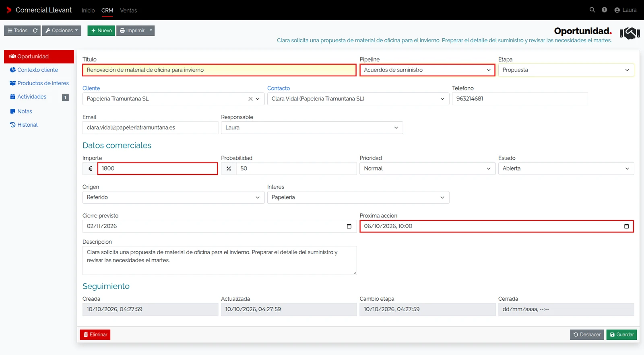Open the search magnifier in top bar
The image size is (644, 355).
(x=592, y=10)
